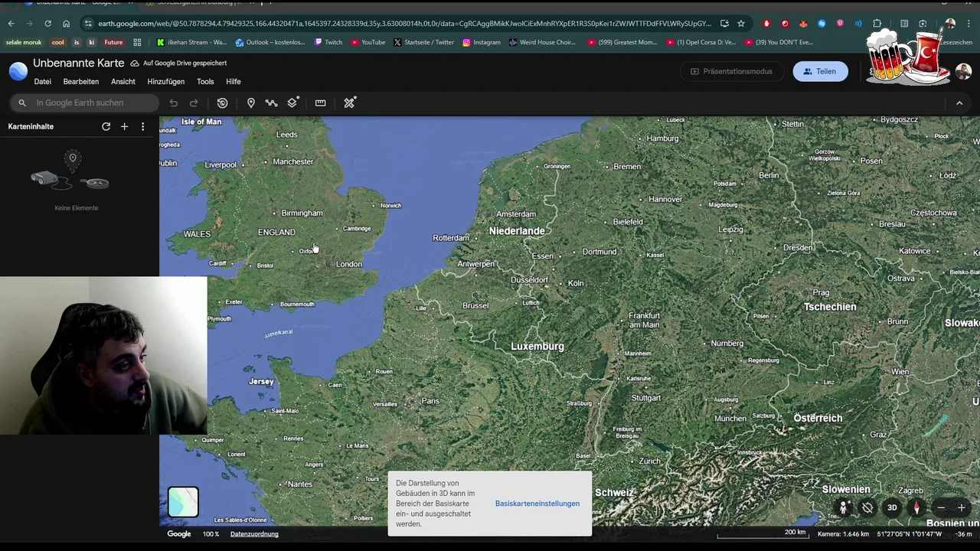Draw a path or polygon
This screenshot has height=551, width=980.
(x=271, y=103)
